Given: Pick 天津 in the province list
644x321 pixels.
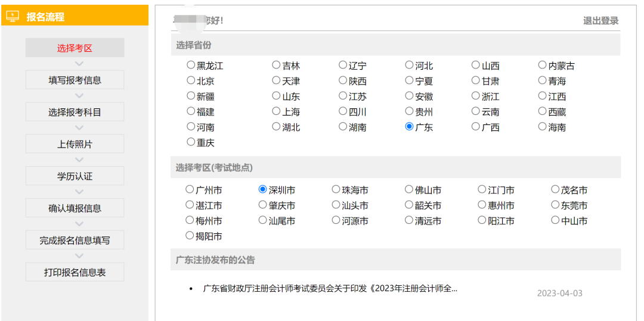Looking at the screenshot, I should pos(277,80).
